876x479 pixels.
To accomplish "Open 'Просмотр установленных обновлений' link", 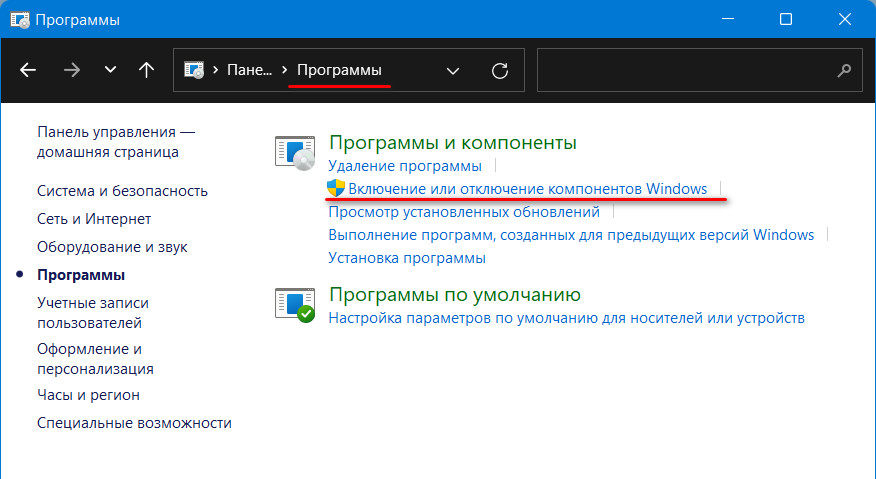I will 464,212.
